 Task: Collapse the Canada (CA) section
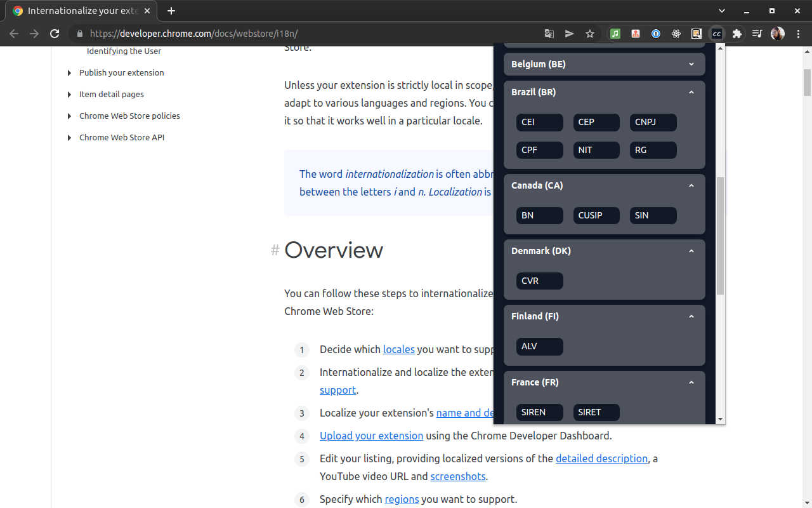(x=691, y=185)
